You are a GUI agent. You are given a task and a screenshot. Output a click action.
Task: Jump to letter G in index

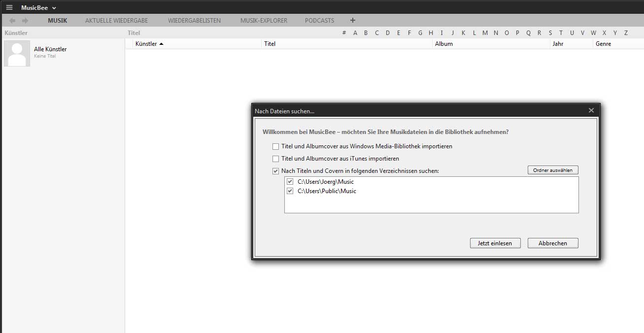tap(420, 33)
